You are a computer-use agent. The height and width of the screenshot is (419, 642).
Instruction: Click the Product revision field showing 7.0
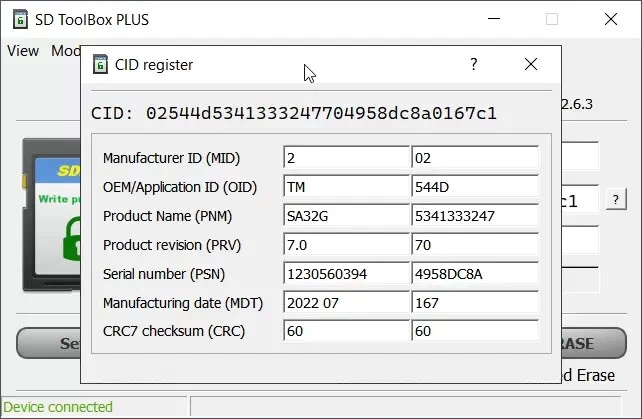coord(345,245)
